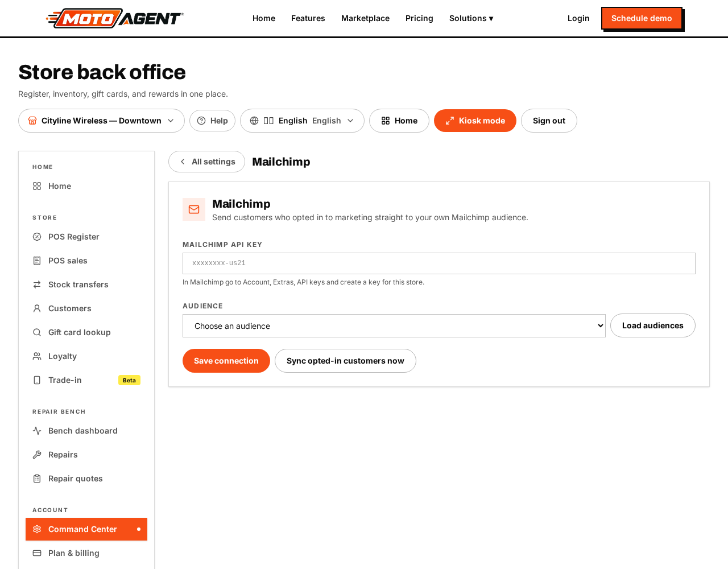728x569 pixels.
Task: Click the back chevron in All settings
Action: pos(183,162)
